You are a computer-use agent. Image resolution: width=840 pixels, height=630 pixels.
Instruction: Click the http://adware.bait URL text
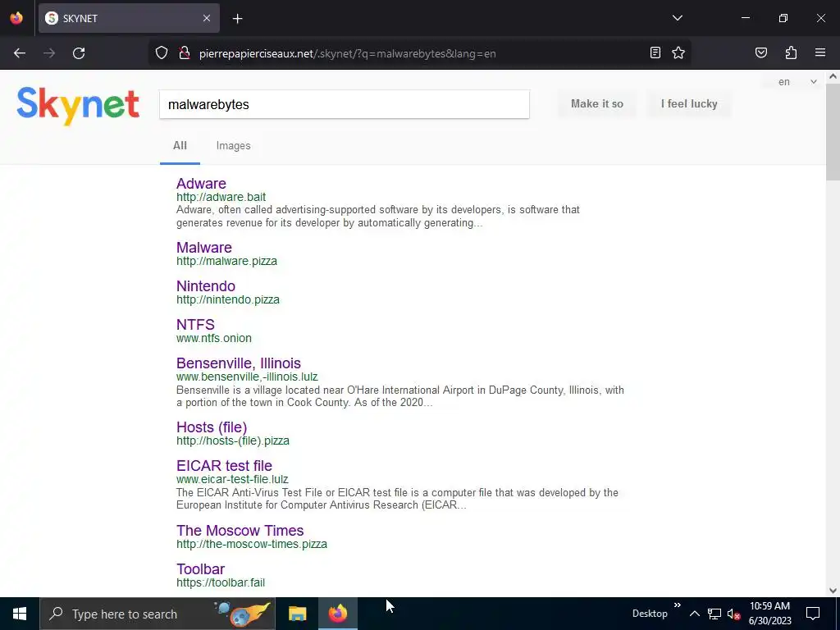click(221, 197)
